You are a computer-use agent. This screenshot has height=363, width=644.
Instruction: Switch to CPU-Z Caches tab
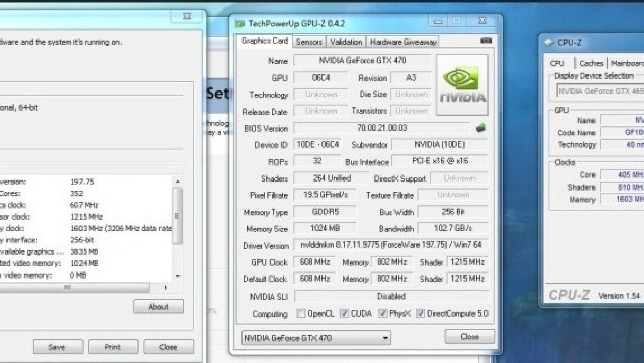pos(591,63)
